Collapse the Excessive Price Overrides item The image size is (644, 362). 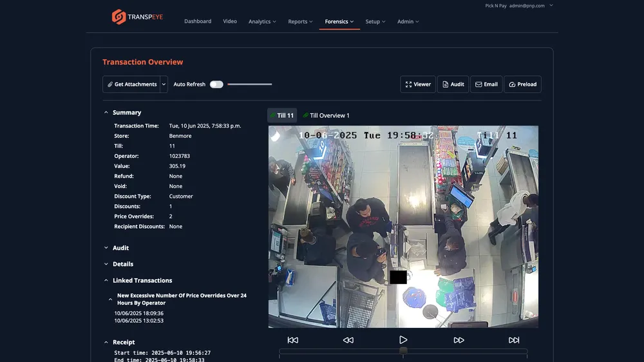tap(110, 299)
